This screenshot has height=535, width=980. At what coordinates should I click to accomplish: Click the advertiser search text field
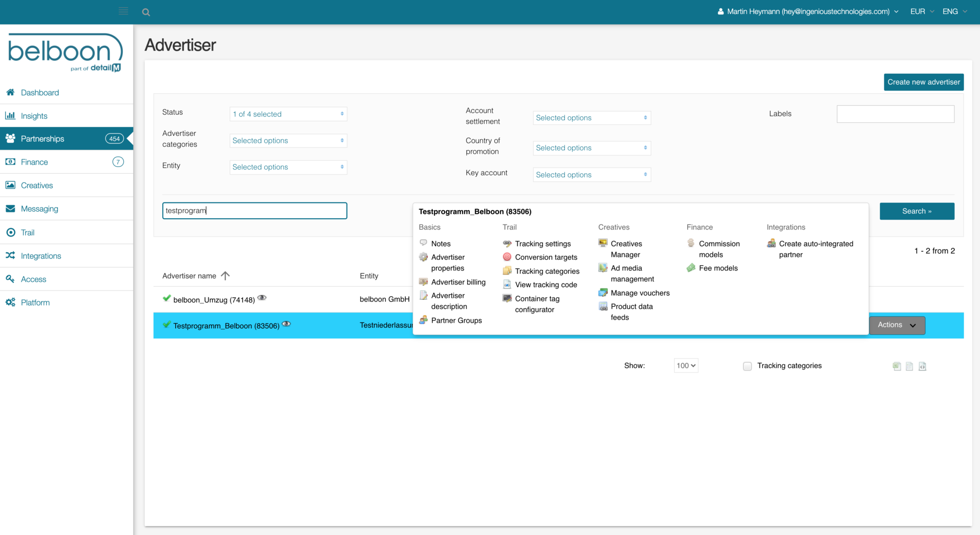click(255, 211)
